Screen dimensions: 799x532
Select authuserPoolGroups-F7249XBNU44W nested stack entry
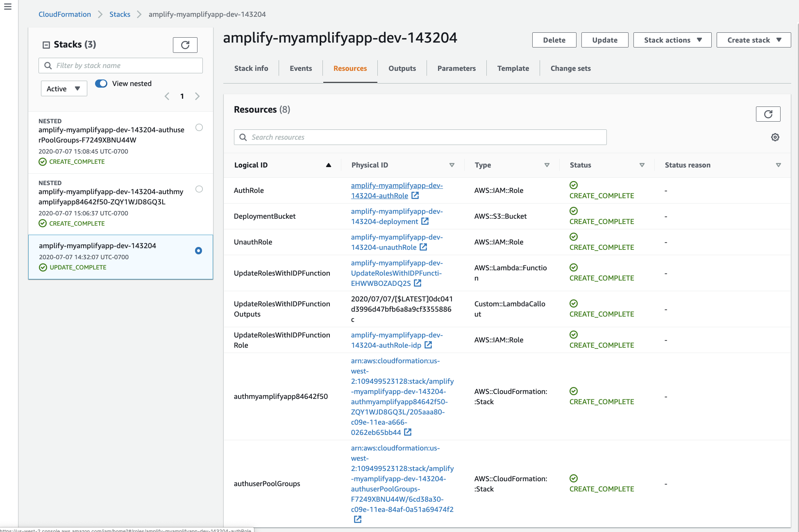click(120, 143)
